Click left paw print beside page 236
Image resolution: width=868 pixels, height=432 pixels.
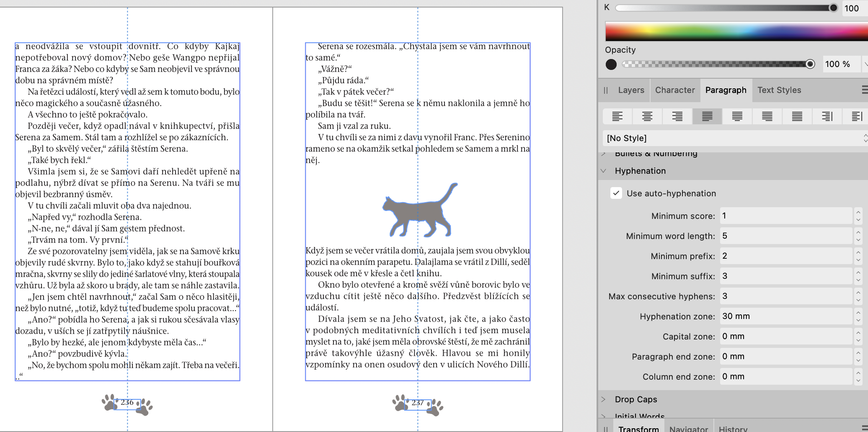pos(109,402)
